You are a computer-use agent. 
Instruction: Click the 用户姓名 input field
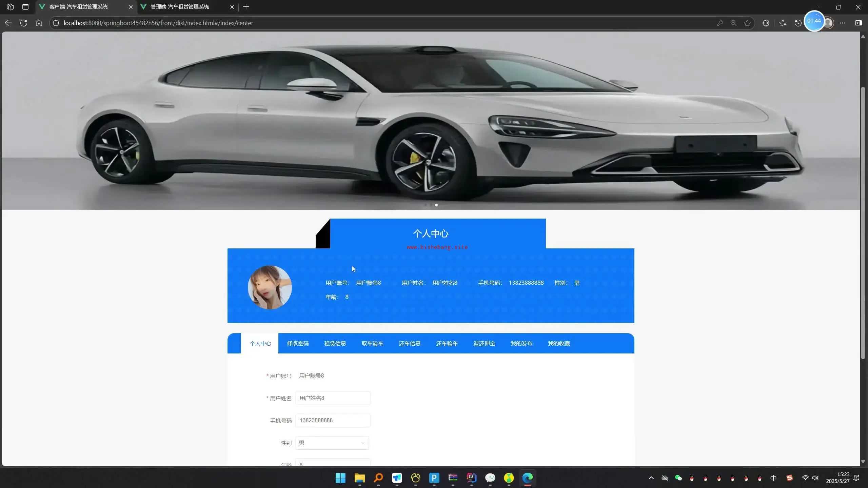pos(333,398)
